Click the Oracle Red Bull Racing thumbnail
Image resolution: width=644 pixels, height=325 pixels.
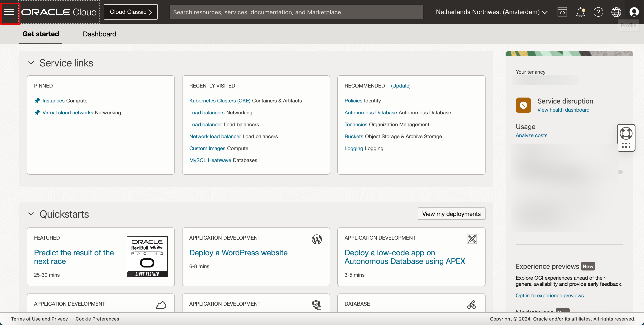[147, 257]
